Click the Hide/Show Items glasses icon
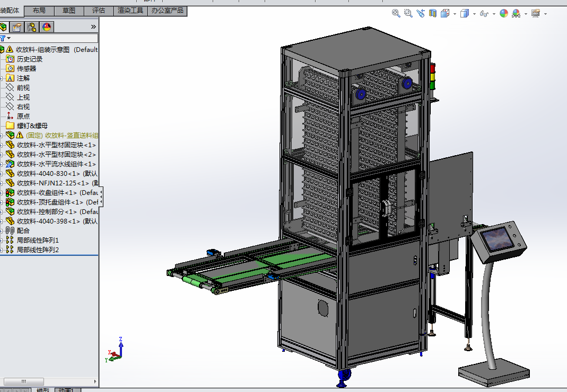This screenshot has width=567, height=392. [484, 14]
